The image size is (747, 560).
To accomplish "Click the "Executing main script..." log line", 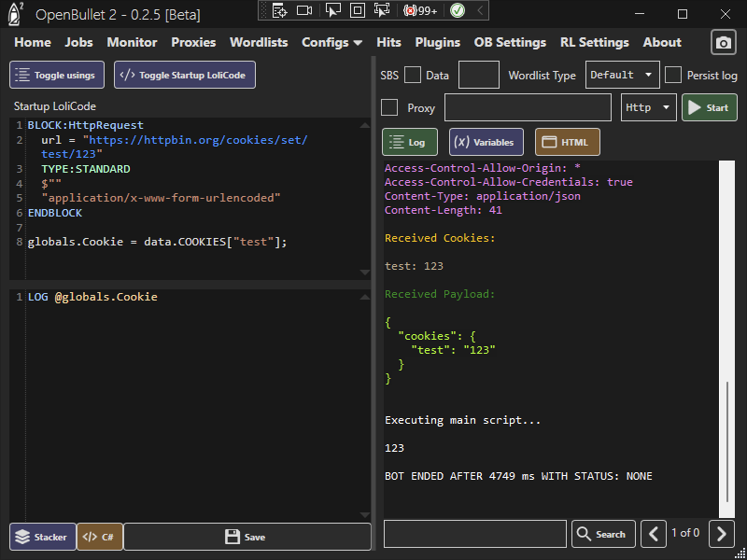I will (462, 421).
